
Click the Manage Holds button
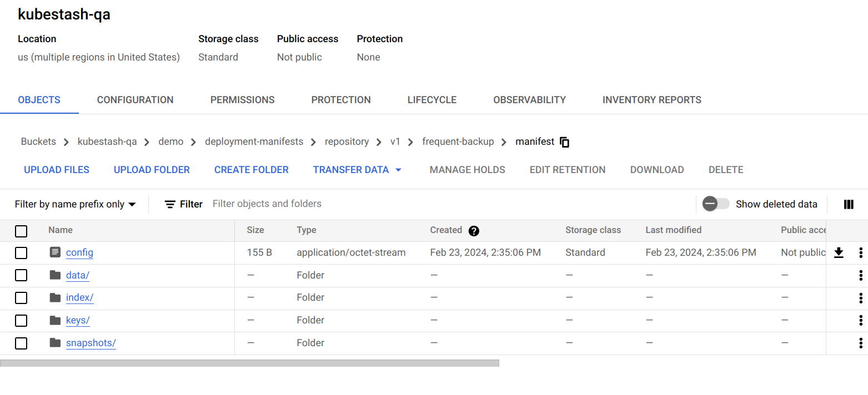(x=468, y=170)
